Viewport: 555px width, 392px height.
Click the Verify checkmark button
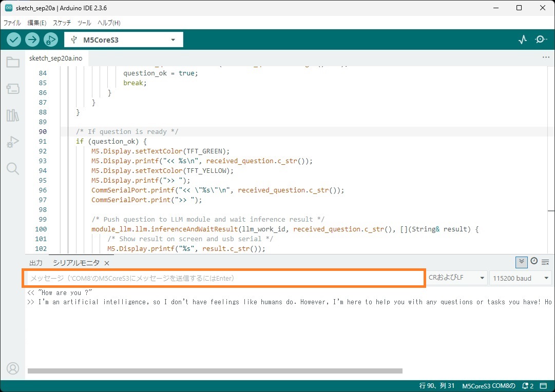pyautogui.click(x=14, y=40)
